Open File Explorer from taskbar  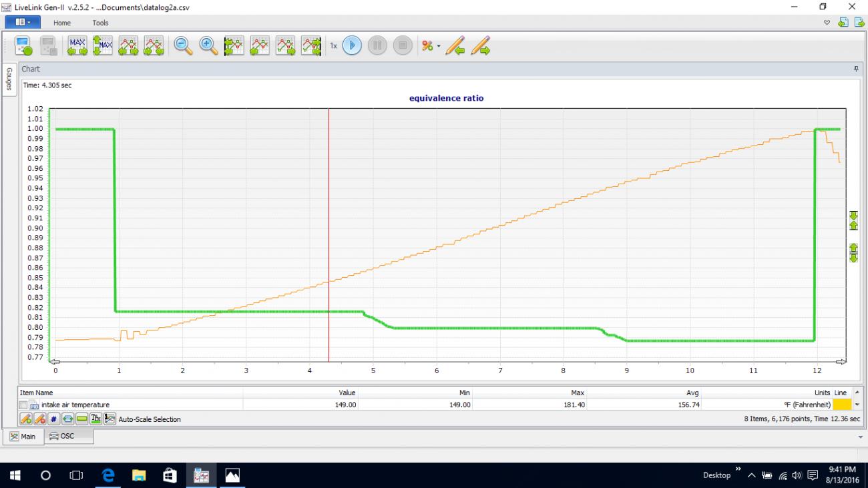click(139, 475)
